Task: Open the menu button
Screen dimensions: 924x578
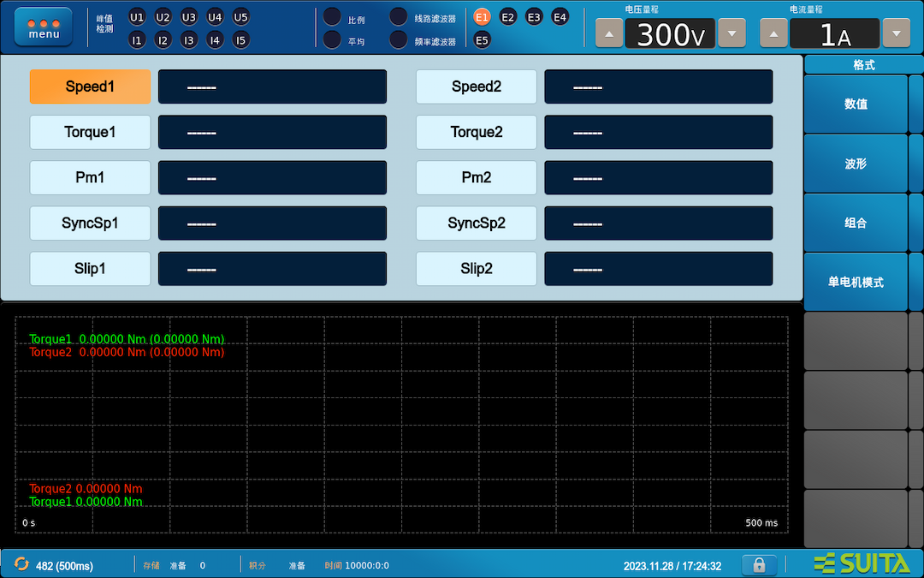Action: pos(44,27)
